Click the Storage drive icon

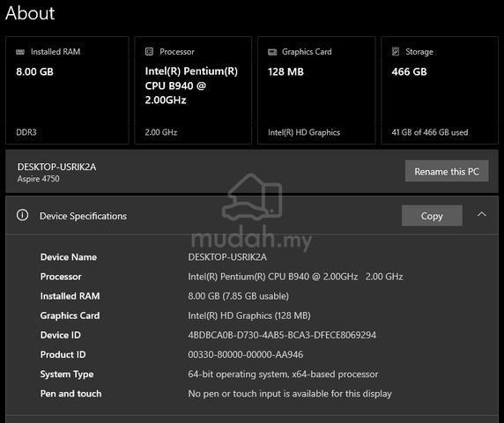coord(396,51)
